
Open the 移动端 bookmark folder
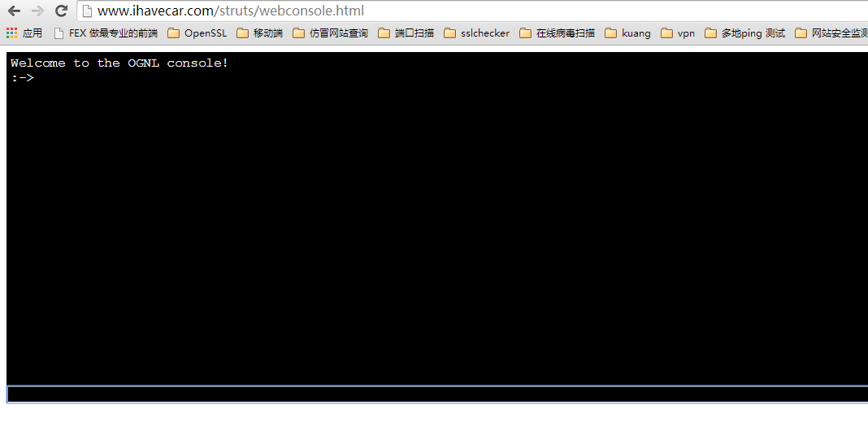(x=259, y=33)
